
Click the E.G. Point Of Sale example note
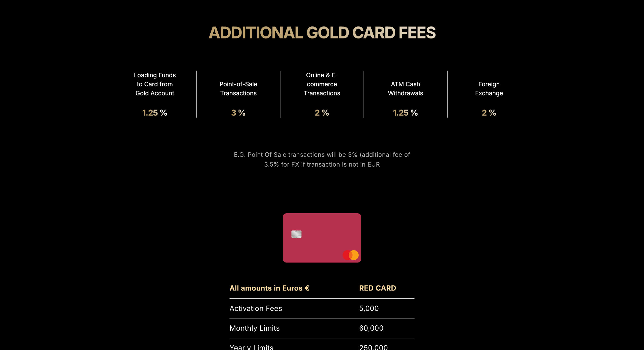point(322,159)
